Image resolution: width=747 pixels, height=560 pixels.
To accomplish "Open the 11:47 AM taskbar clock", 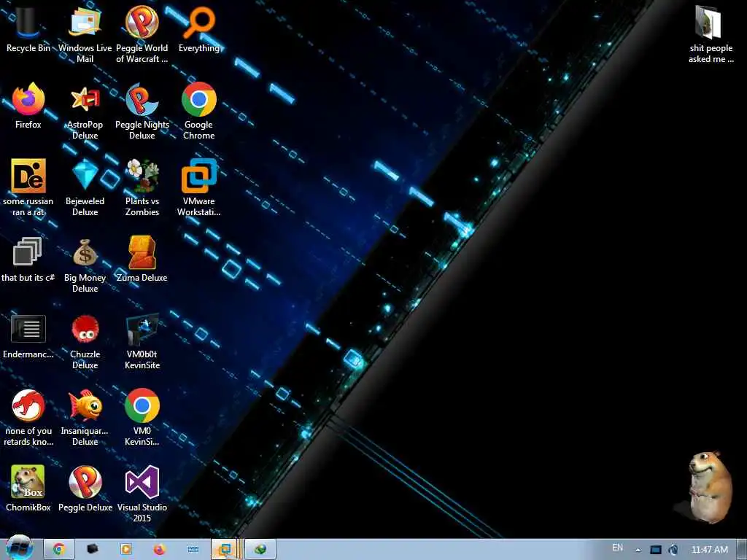I will [709, 550].
